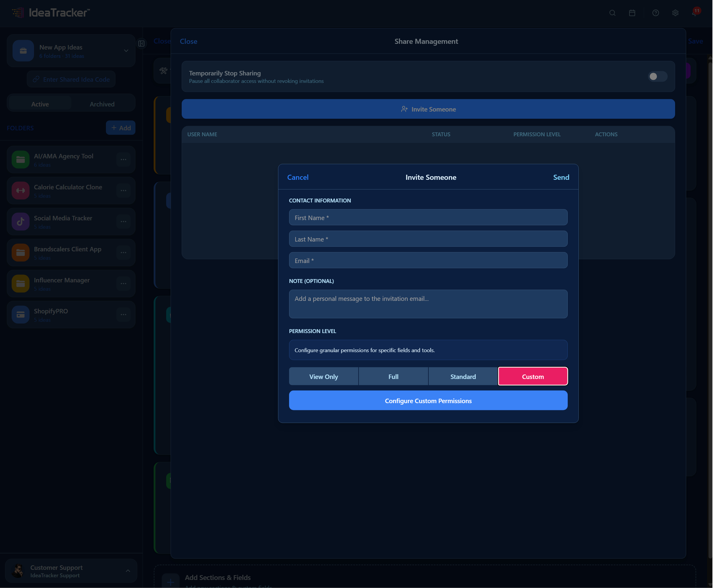Screen dimensions: 713x588
Task: Open notifications via the bell icon
Action: (695, 13)
